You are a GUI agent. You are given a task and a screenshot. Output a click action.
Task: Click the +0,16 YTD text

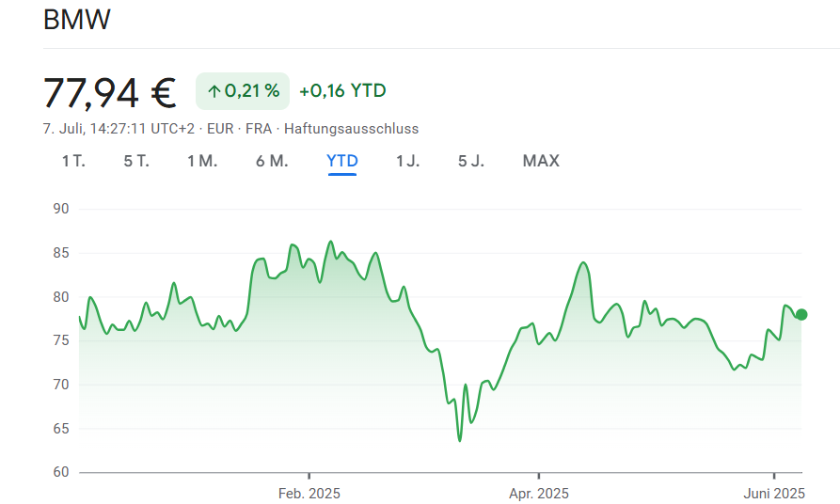click(x=342, y=91)
